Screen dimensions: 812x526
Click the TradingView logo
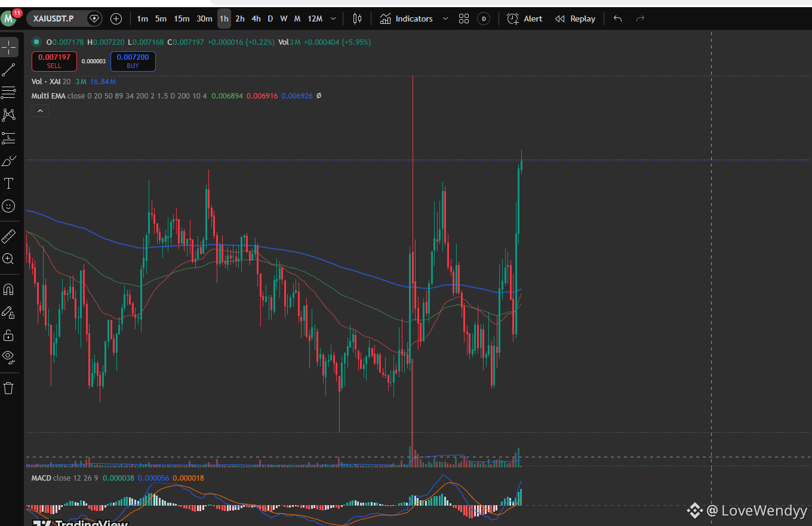[x=81, y=523]
